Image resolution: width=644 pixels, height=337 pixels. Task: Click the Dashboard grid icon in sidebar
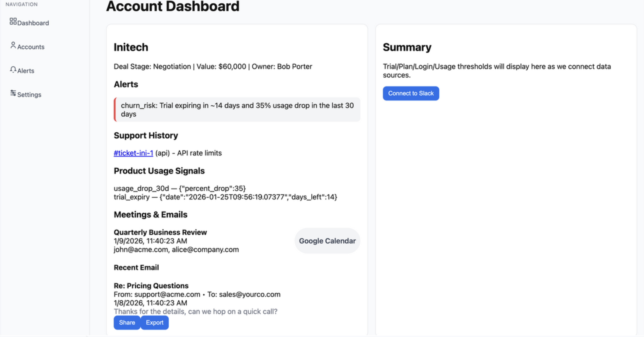[x=13, y=22]
